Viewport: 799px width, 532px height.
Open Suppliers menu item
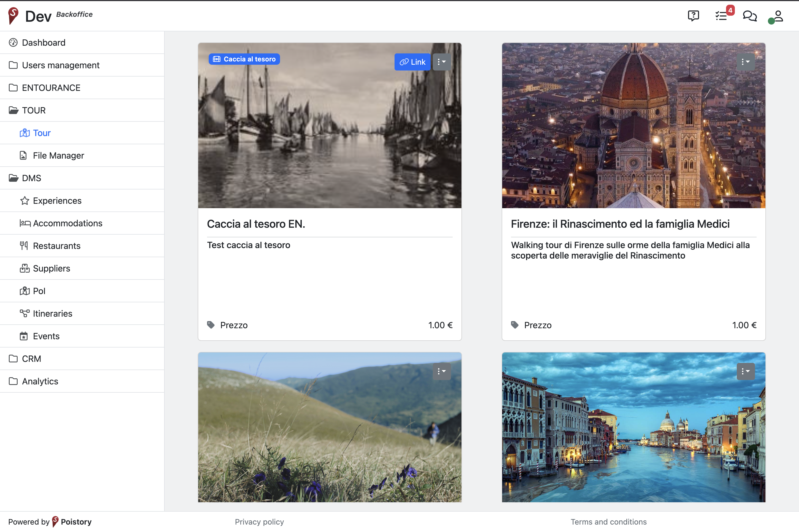[82, 268]
